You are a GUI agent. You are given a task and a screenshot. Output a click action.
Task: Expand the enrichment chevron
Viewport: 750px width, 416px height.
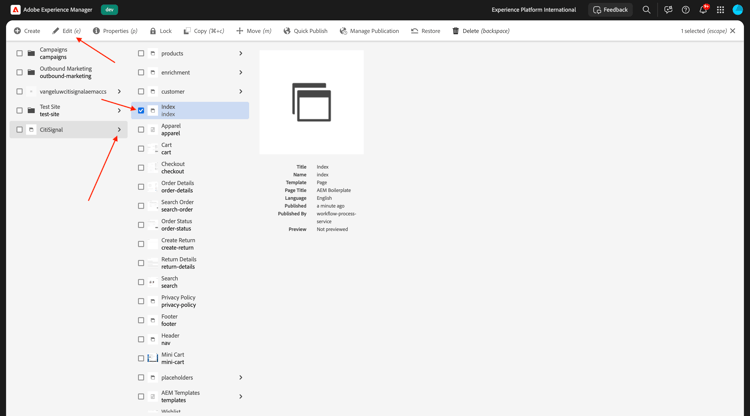pos(241,72)
